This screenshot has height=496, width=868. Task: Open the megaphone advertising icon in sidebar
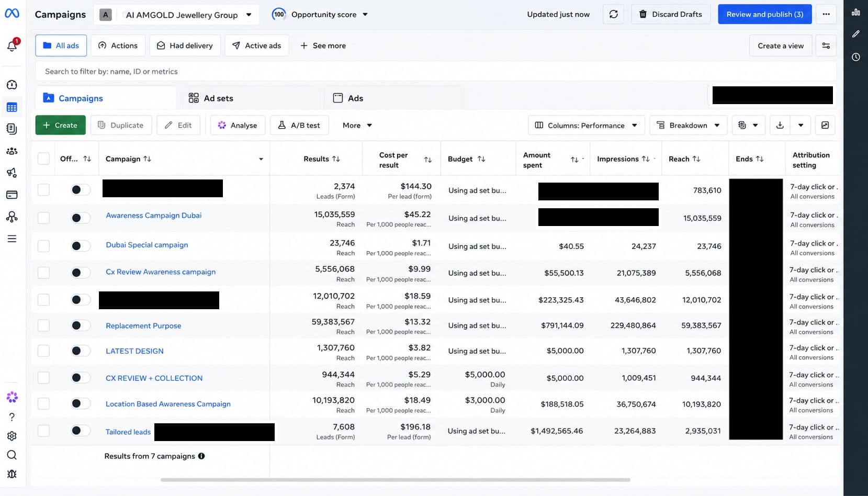(12, 173)
